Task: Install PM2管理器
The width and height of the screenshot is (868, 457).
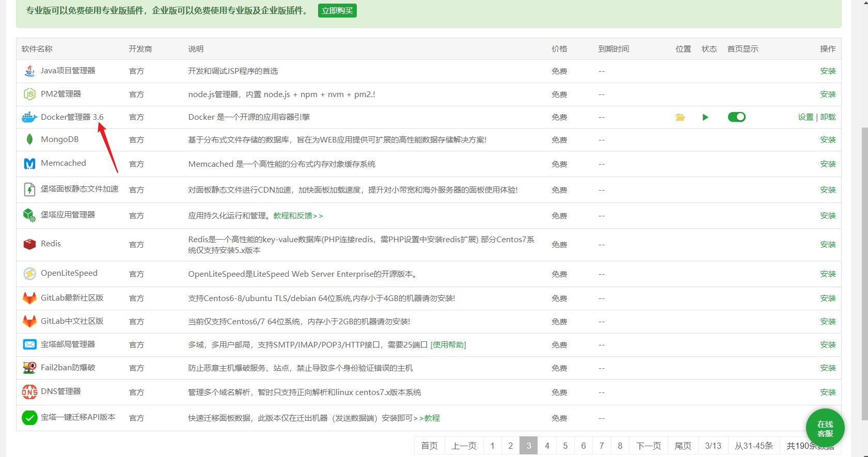Action: 828,94
